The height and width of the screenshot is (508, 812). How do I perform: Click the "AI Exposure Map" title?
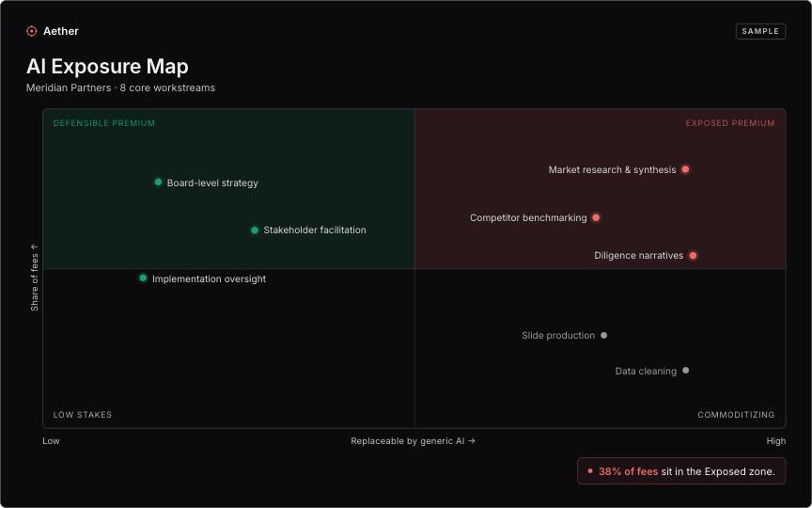pyautogui.click(x=107, y=67)
